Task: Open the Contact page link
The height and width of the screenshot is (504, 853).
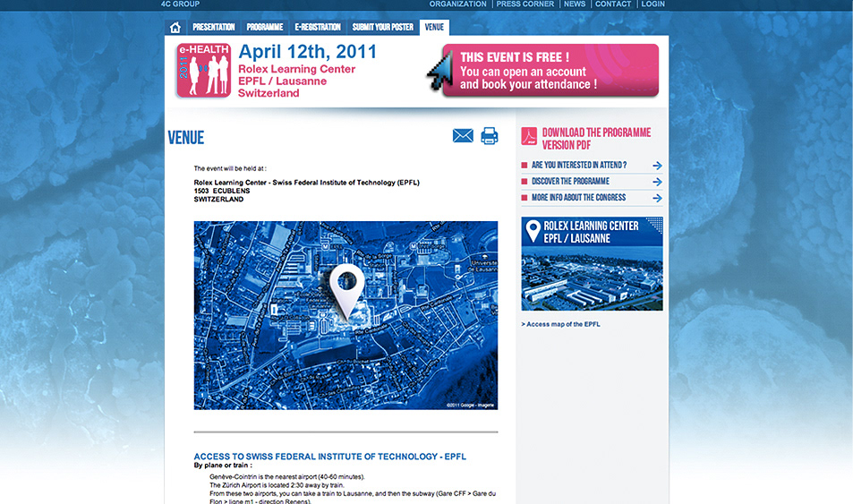Action: pyautogui.click(x=613, y=4)
